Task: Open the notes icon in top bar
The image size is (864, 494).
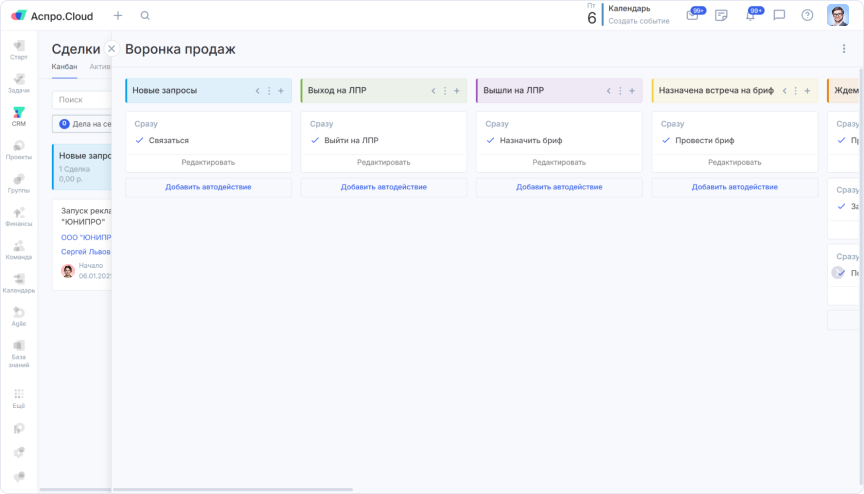Action: (721, 16)
